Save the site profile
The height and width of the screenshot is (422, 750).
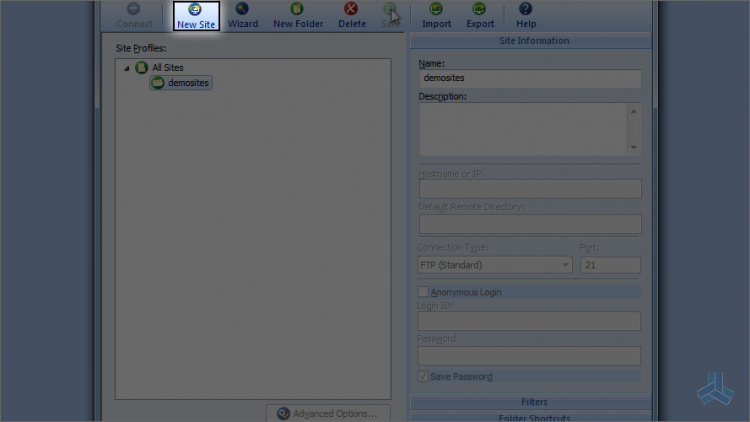[x=390, y=16]
